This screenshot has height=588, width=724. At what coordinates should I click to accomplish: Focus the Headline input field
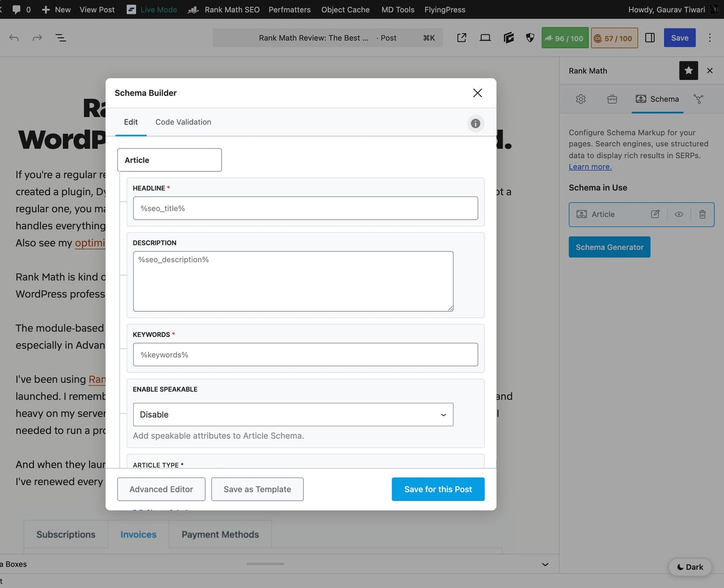pos(306,208)
